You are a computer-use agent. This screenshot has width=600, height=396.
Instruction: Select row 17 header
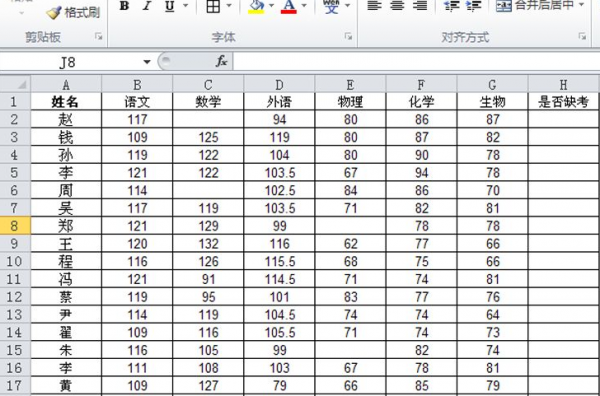pos(15,385)
